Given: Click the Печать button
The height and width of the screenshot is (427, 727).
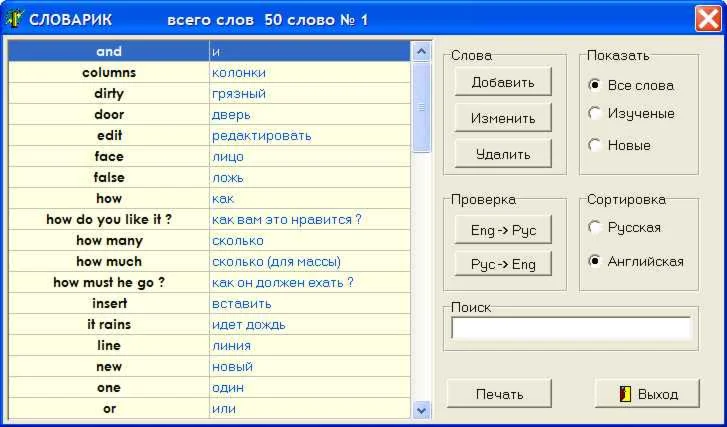Looking at the screenshot, I should (x=499, y=394).
